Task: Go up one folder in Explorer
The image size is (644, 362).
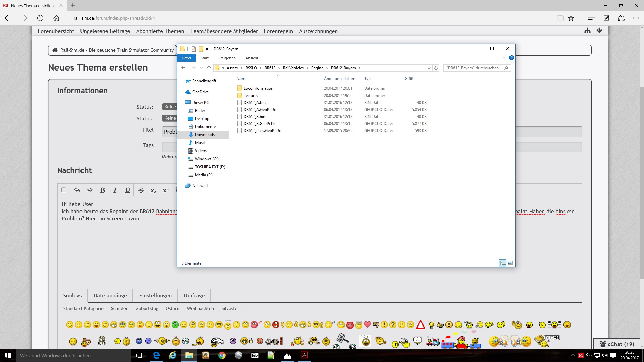Action: tap(209, 68)
